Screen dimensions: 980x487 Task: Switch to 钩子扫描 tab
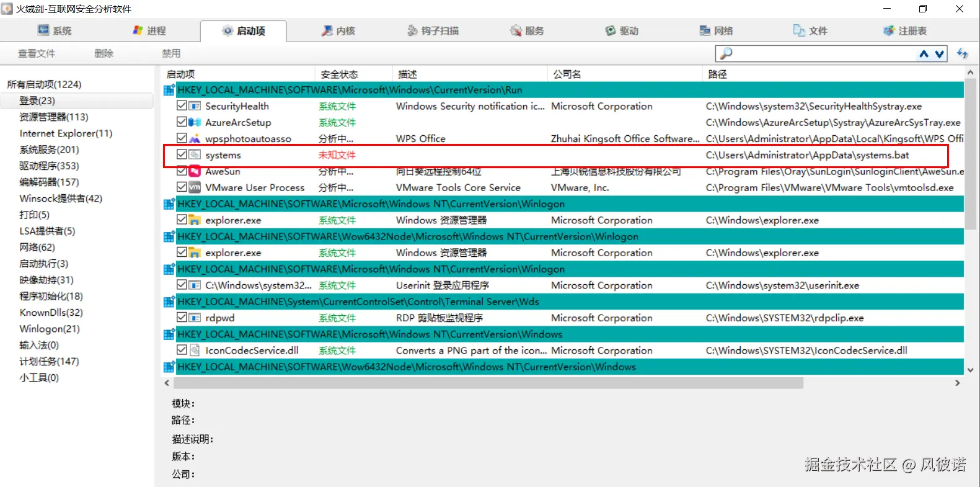coord(433,30)
